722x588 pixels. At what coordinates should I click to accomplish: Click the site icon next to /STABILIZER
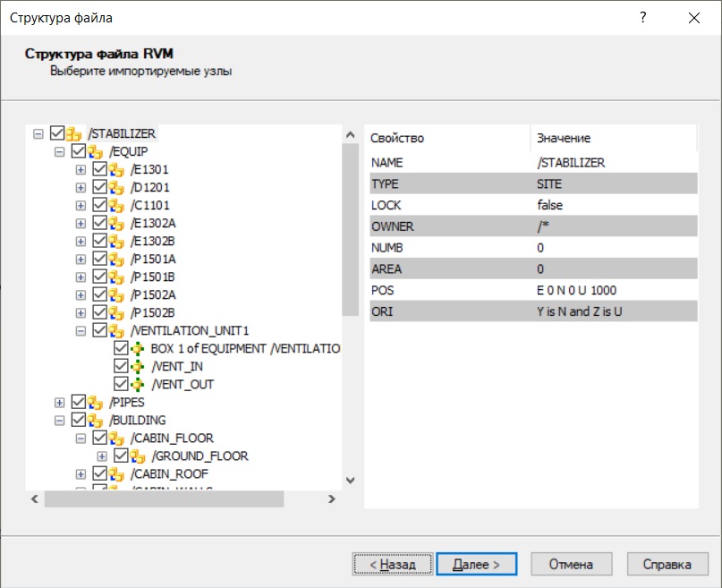pos(74,134)
